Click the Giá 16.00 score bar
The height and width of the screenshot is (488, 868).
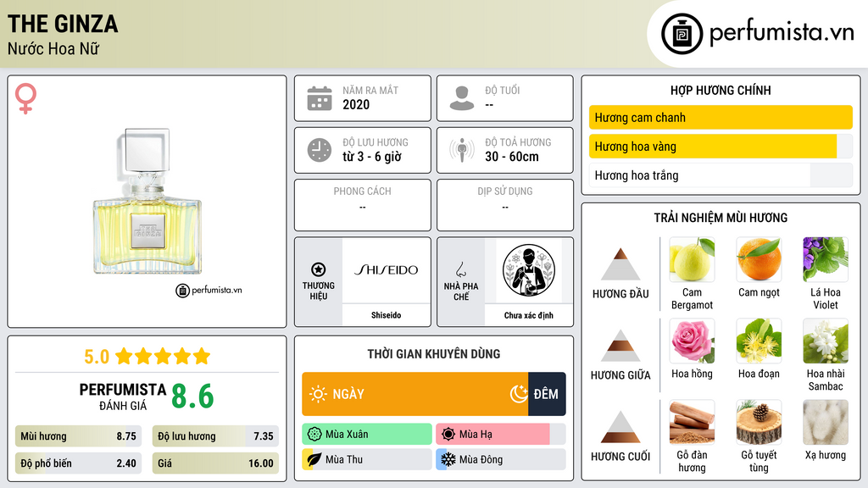215,463
